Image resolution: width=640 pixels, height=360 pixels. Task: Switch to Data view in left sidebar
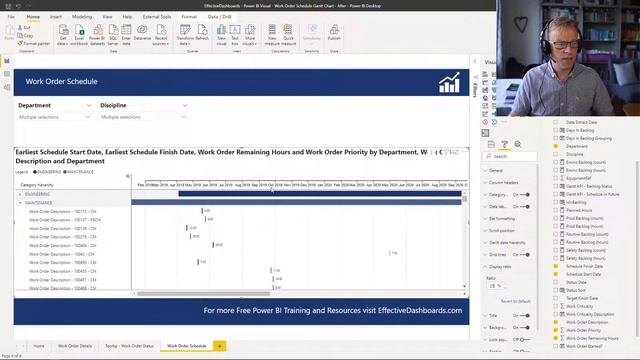[7, 74]
